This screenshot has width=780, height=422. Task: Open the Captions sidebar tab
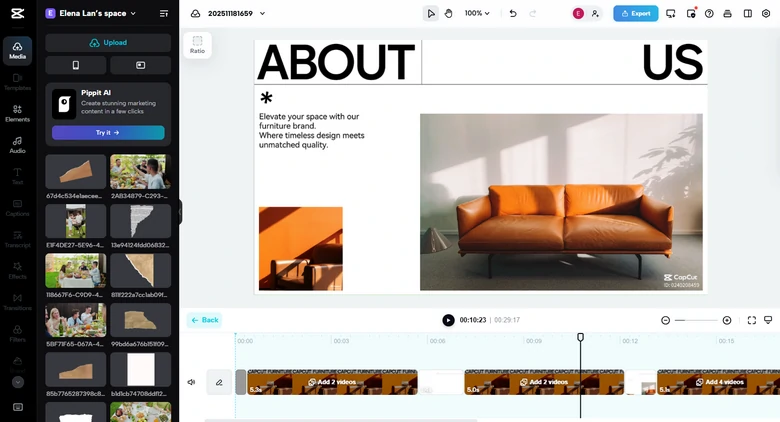click(17, 208)
